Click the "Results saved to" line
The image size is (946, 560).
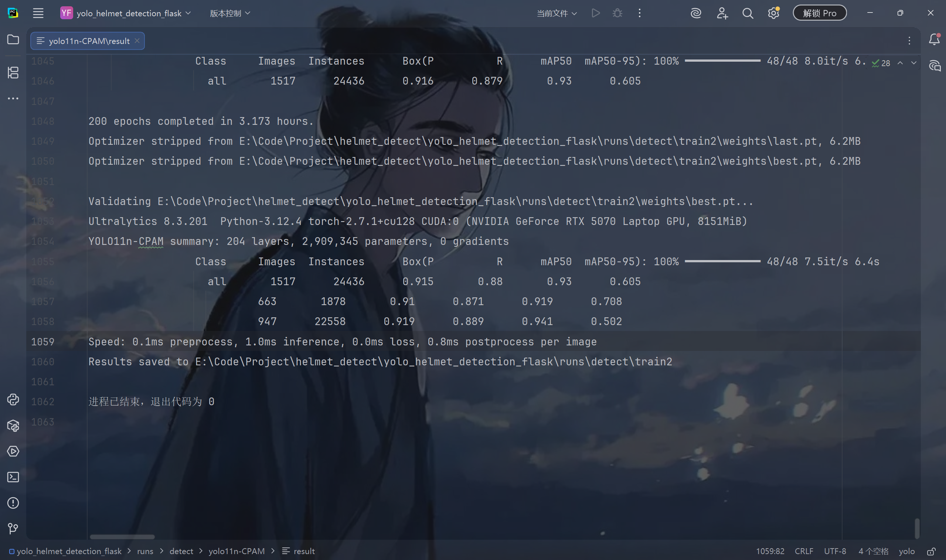point(381,362)
